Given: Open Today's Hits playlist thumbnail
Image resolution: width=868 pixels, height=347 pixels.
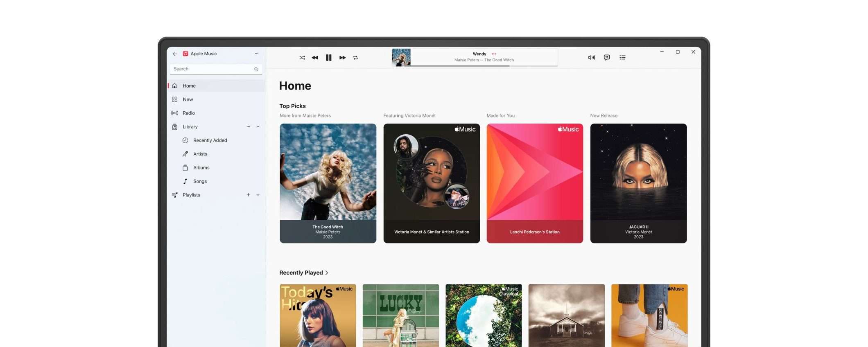Looking at the screenshot, I should pyautogui.click(x=318, y=315).
